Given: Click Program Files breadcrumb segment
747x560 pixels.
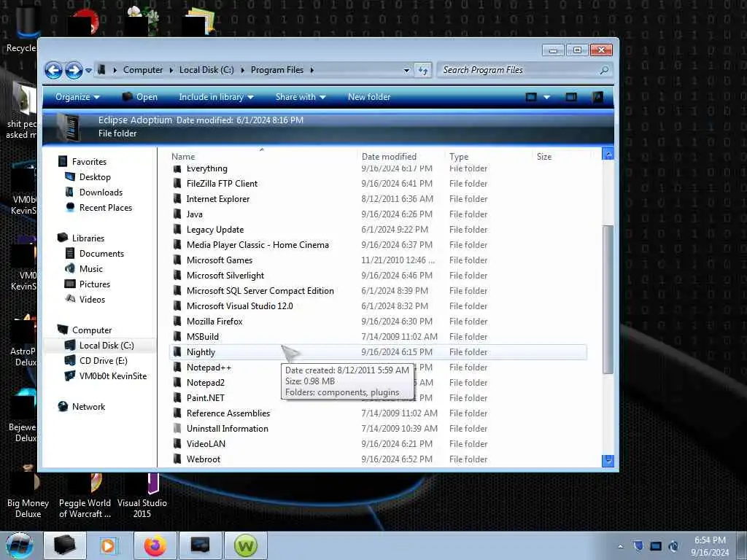Looking at the screenshot, I should pyautogui.click(x=276, y=70).
